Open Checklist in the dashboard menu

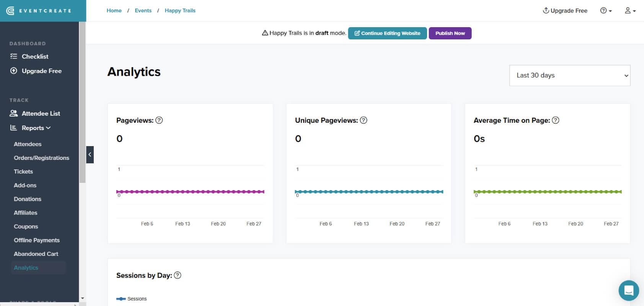35,57
